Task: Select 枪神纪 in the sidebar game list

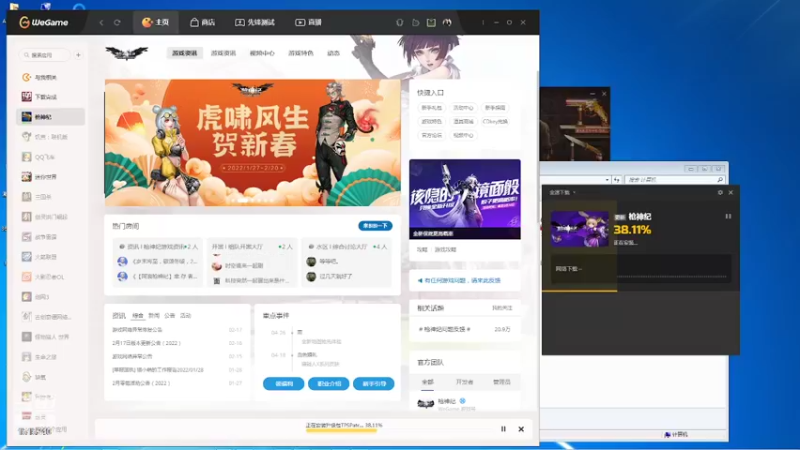Action: (50, 117)
